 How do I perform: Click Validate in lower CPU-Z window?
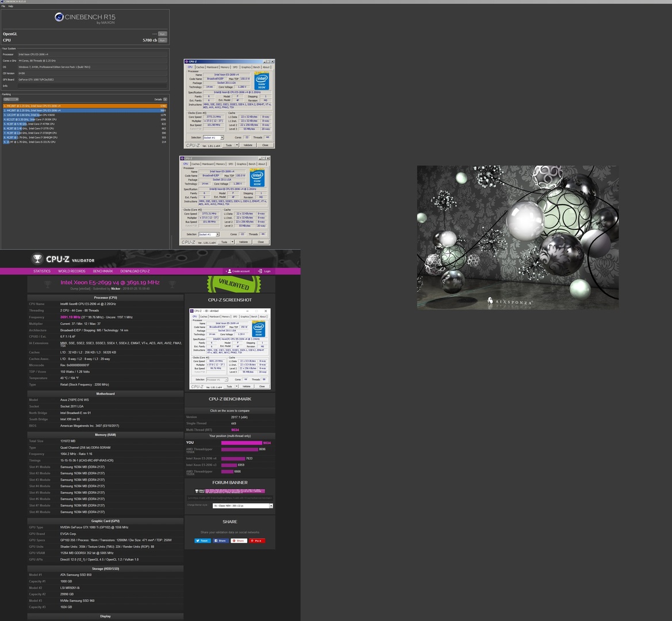tap(244, 242)
